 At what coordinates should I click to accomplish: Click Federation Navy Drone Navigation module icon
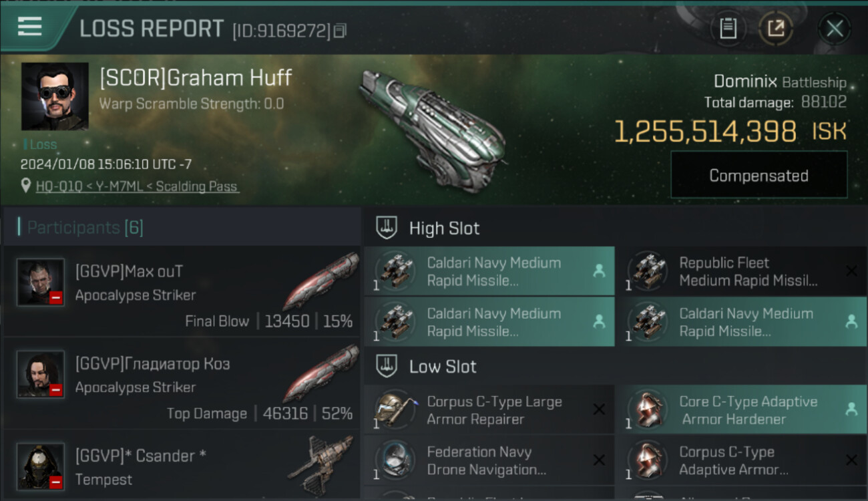395,460
